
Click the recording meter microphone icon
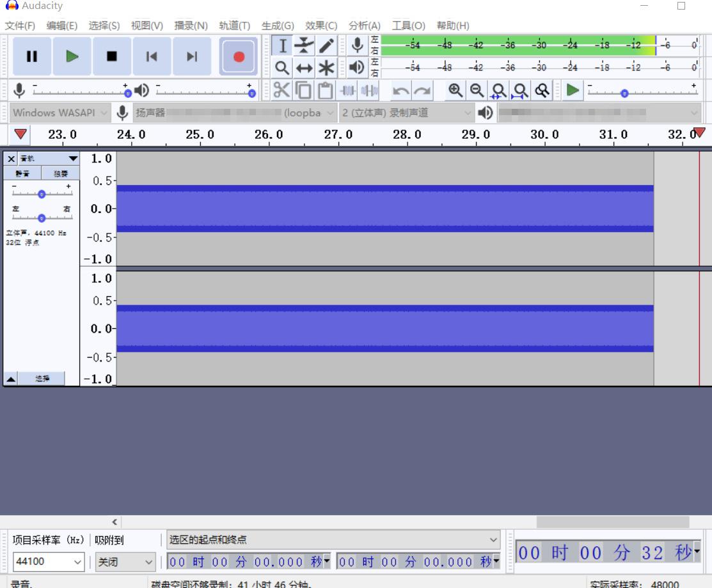358,45
